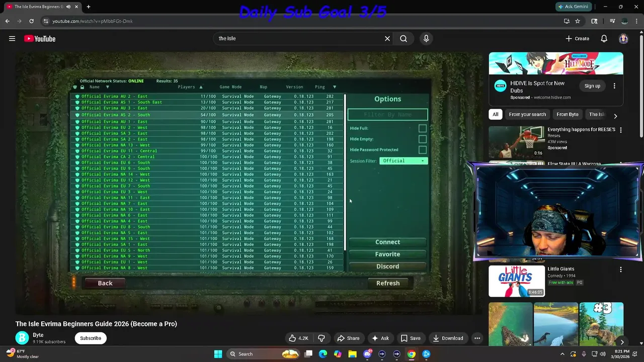The image size is (644, 362).
Task: Click the Create button
Action: coord(577,39)
